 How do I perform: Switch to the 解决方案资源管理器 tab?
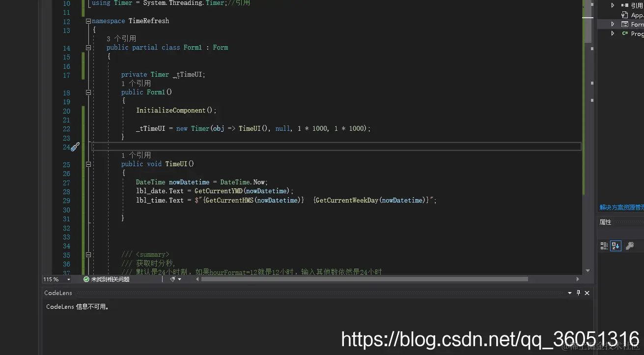[x=621, y=207]
